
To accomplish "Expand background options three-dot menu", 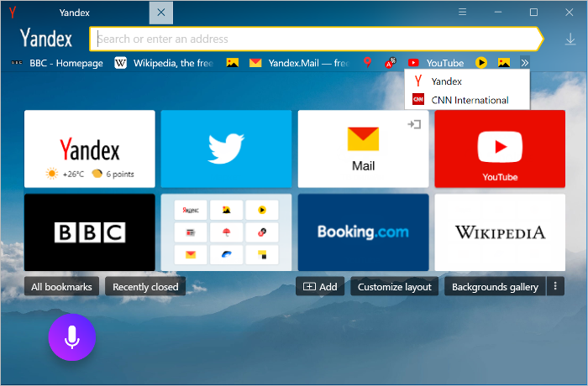I will pos(555,287).
